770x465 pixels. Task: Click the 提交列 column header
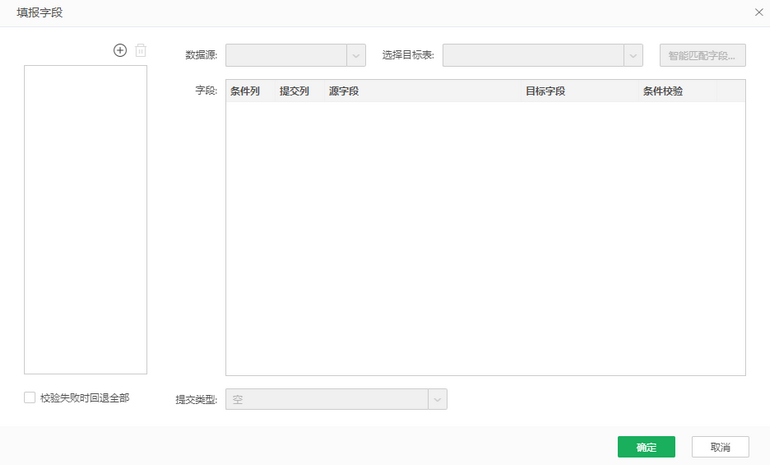click(300, 91)
